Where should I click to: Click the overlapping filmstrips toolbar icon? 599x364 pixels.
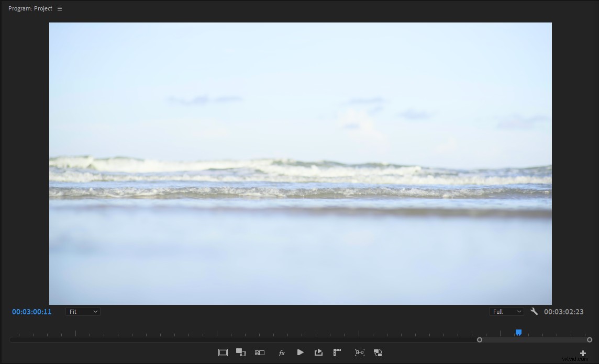(241, 352)
